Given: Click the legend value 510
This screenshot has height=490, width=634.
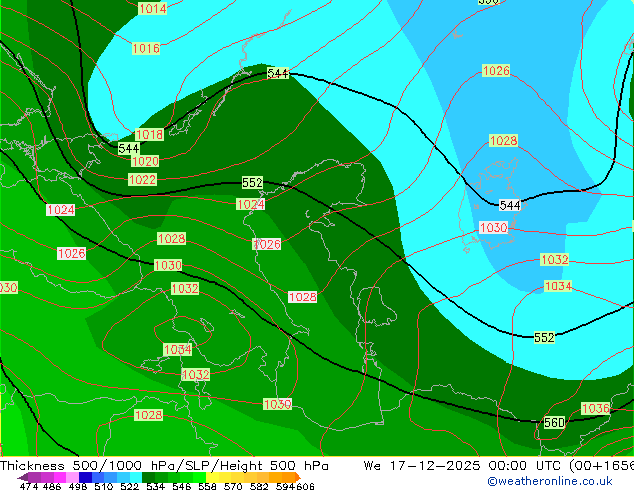Looking at the screenshot, I should point(103,486).
